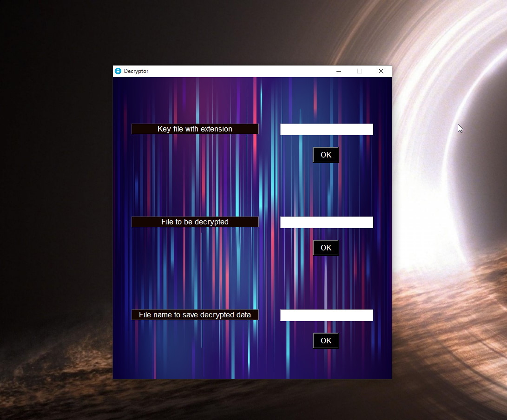Click inside the key file with extension input box

pos(327,129)
